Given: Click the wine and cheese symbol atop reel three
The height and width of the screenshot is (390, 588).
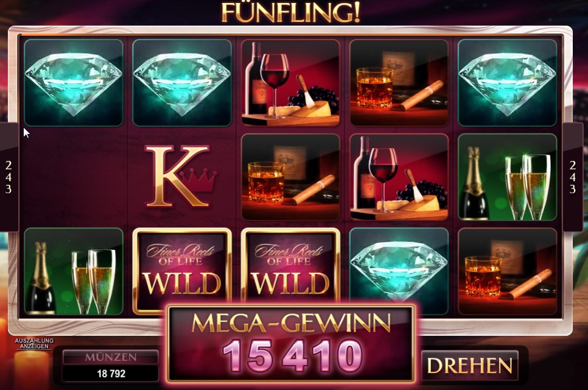Looking at the screenshot, I should point(290,83).
